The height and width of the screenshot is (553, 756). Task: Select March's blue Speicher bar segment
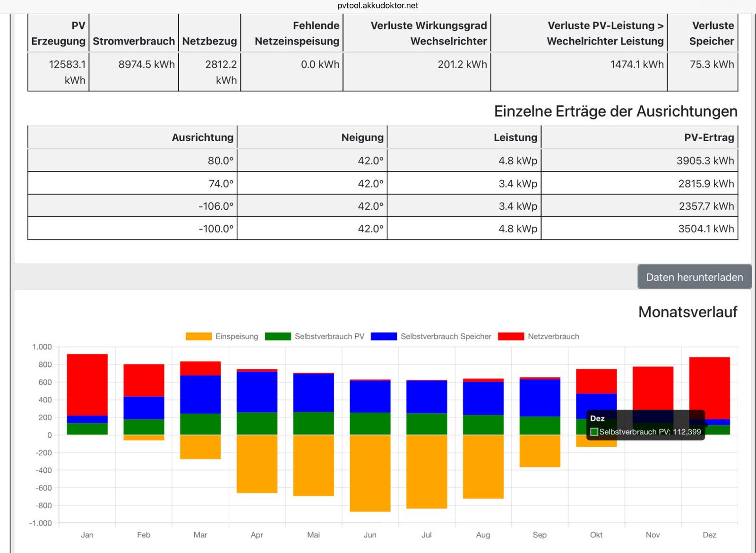200,394
